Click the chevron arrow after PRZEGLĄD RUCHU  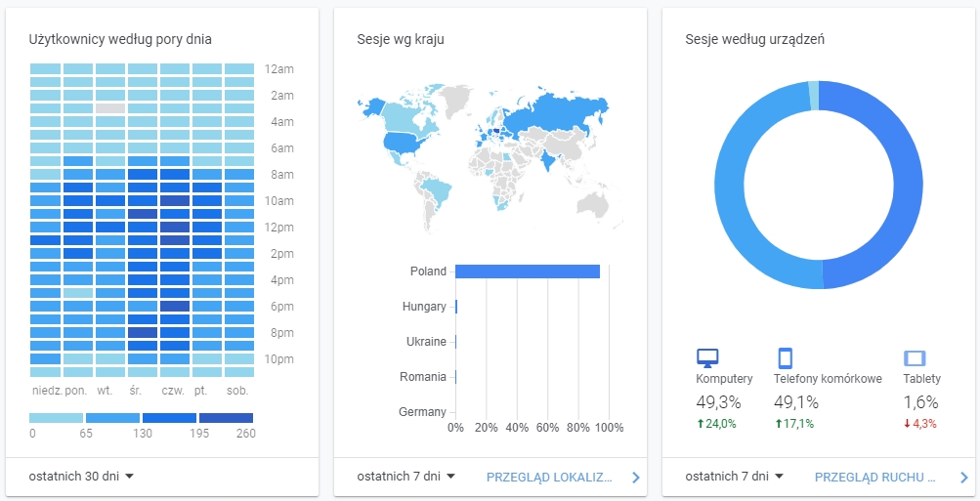pos(963,478)
